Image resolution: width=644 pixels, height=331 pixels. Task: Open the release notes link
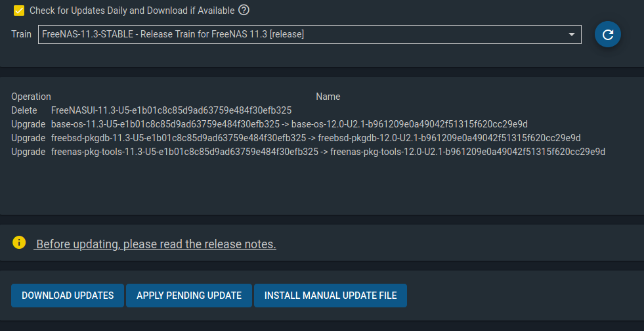coord(155,244)
